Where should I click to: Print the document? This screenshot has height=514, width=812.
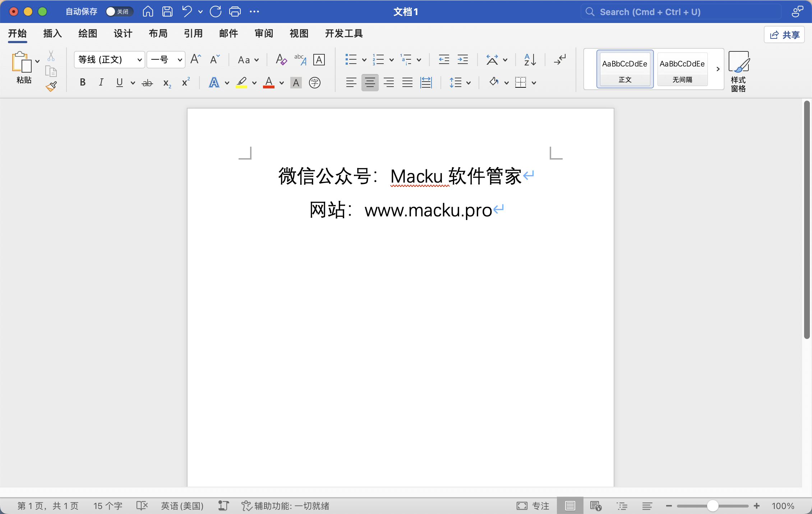(235, 12)
